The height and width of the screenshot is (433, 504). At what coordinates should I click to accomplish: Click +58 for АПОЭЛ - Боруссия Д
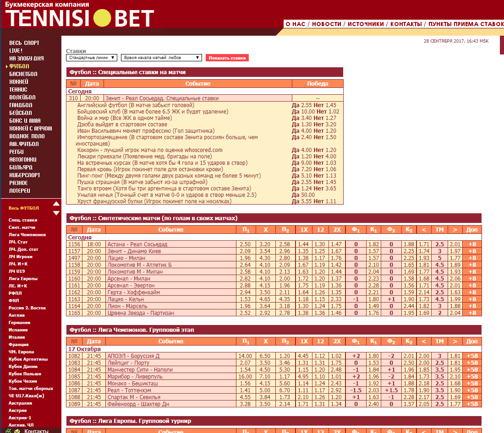click(x=472, y=356)
